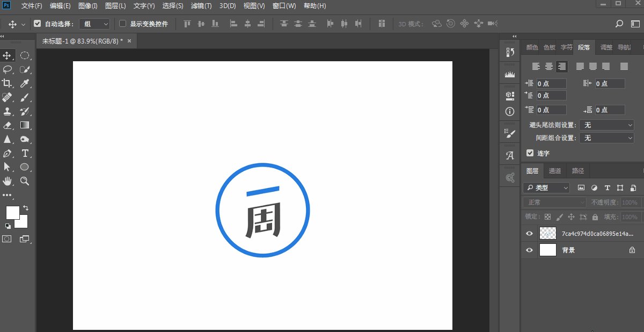Swap foreground and background colors
The width and height of the screenshot is (644, 332).
click(26, 208)
